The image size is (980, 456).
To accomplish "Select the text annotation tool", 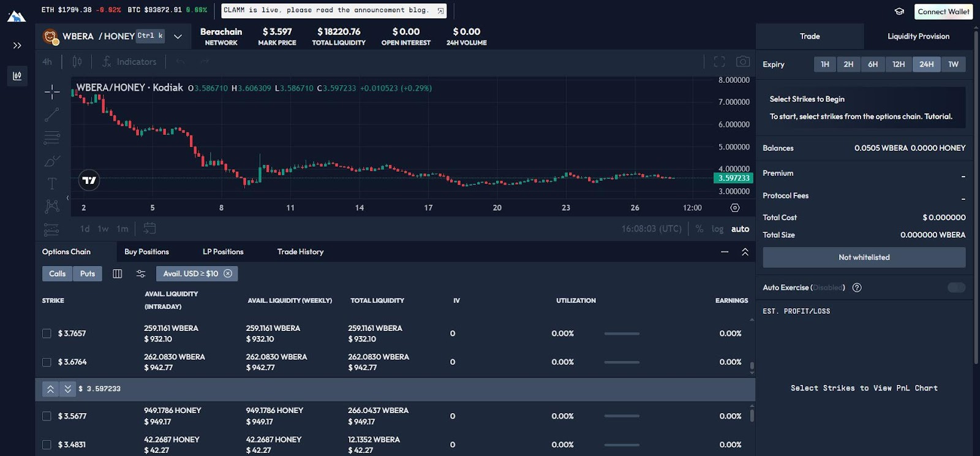I will click(52, 183).
